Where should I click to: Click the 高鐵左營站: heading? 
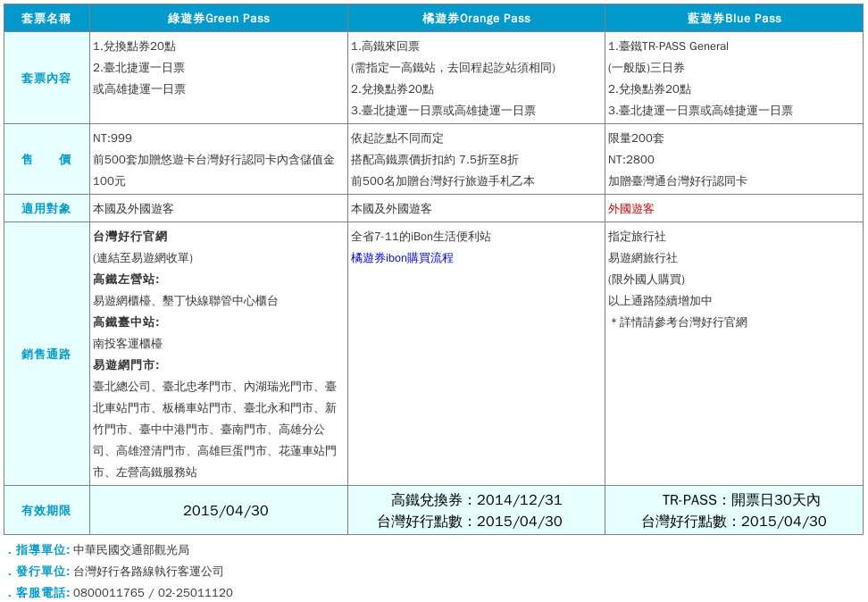[x=126, y=280]
